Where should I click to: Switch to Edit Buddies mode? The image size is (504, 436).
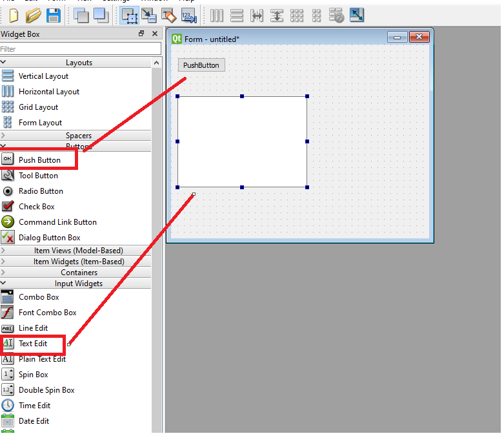[x=168, y=16]
